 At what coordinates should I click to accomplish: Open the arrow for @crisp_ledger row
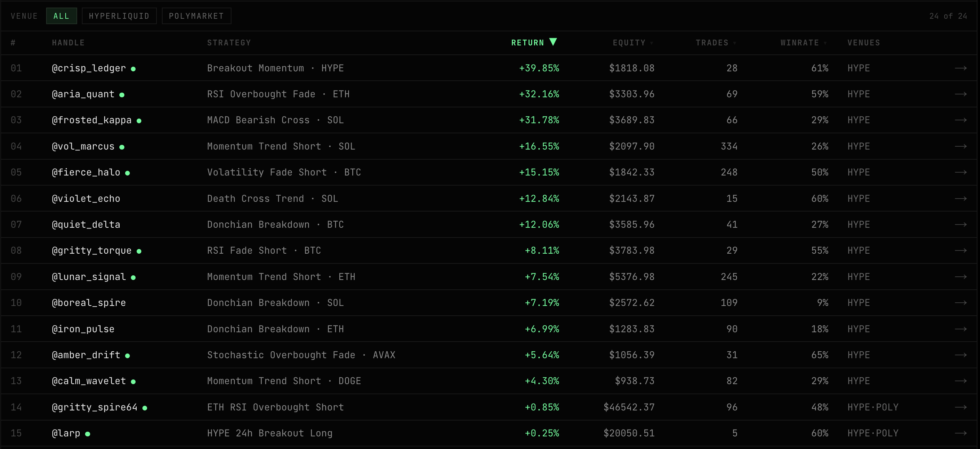(961, 68)
